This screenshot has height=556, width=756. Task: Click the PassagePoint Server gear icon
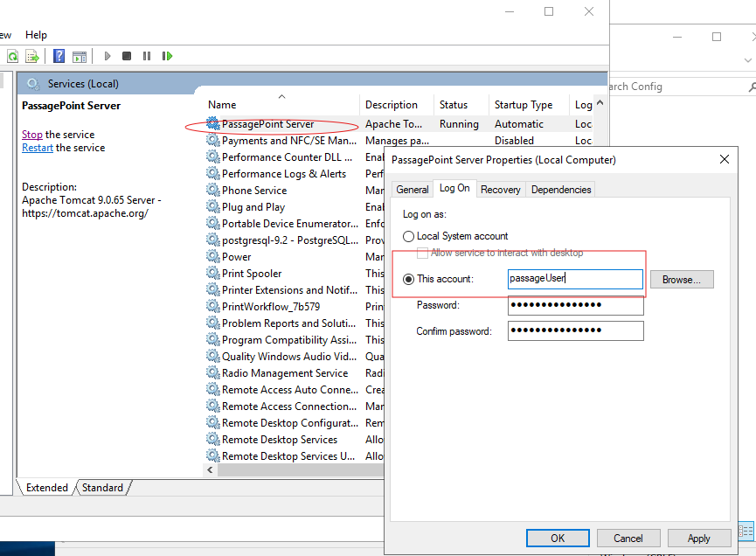tap(212, 124)
